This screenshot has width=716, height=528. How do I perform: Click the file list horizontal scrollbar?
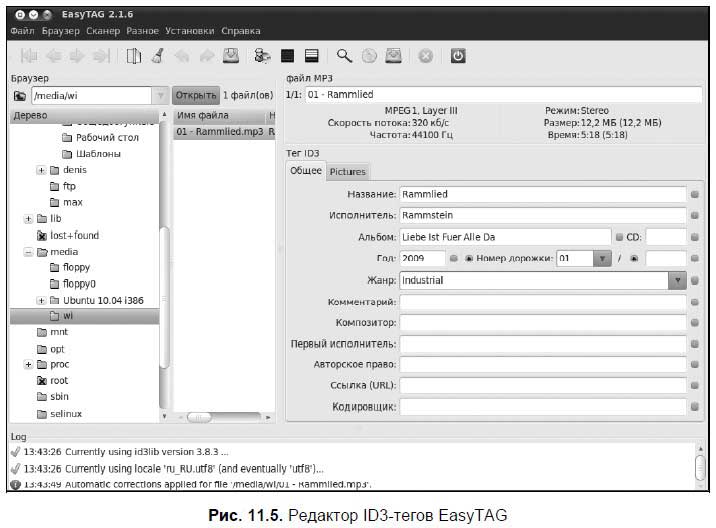point(224,417)
